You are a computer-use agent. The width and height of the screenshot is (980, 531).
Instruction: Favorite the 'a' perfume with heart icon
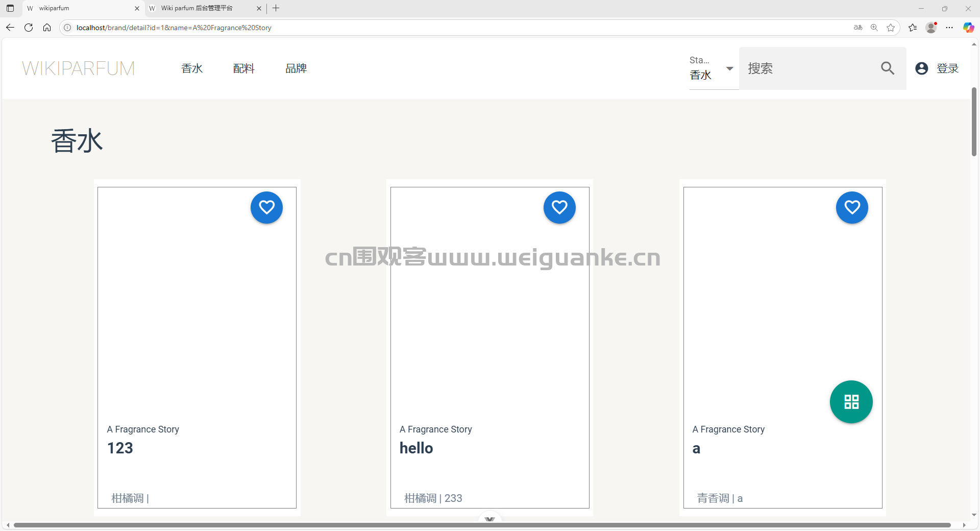pyautogui.click(x=852, y=207)
